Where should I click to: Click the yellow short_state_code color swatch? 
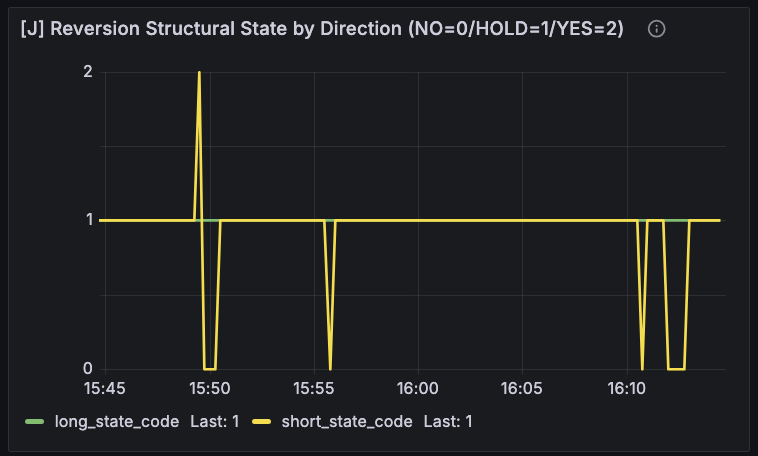coord(262,421)
